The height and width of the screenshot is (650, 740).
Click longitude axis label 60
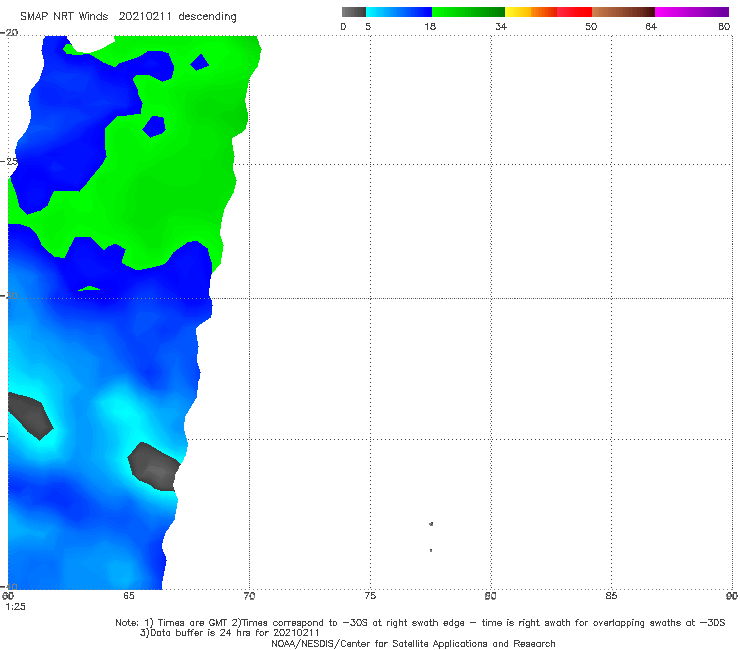[8, 596]
